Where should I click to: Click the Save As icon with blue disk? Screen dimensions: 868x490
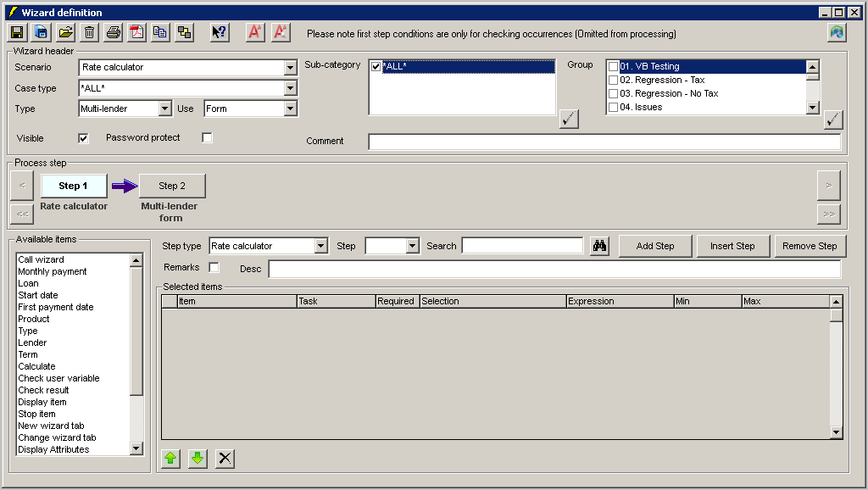tap(42, 33)
